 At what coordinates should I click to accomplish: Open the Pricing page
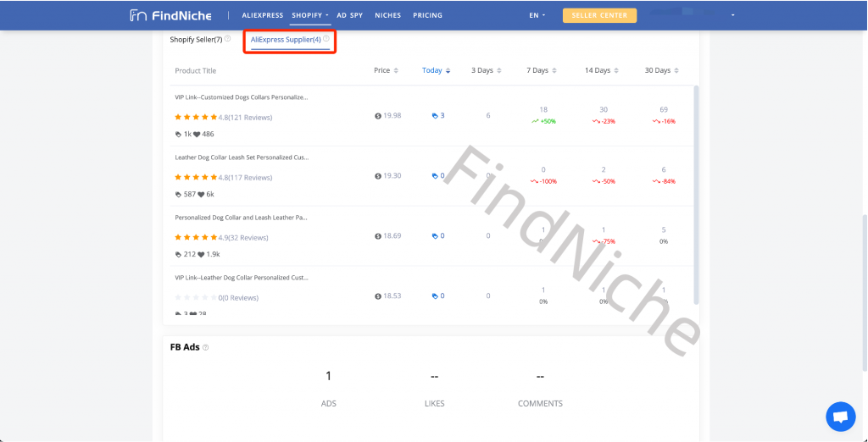click(x=427, y=15)
